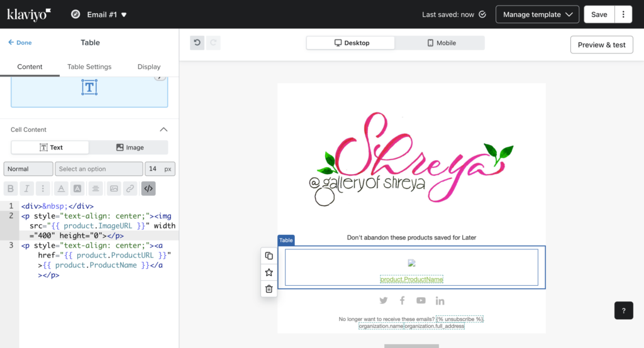Click the LinkedIn social icon
This screenshot has width=644, height=348.
pyautogui.click(x=440, y=301)
